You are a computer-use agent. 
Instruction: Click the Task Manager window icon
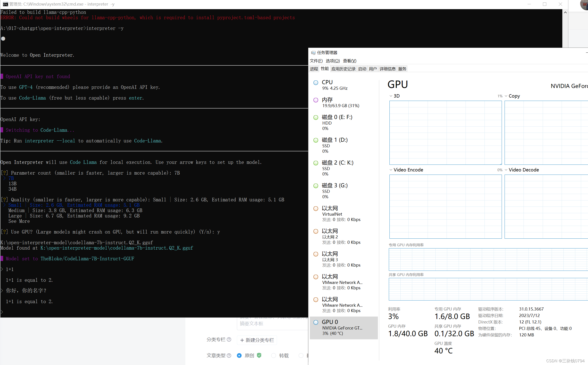coord(313,53)
